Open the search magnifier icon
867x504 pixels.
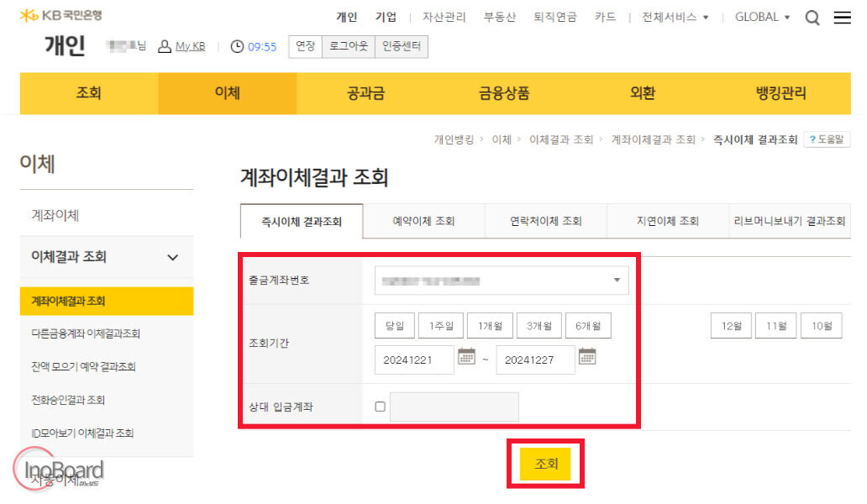click(x=812, y=18)
